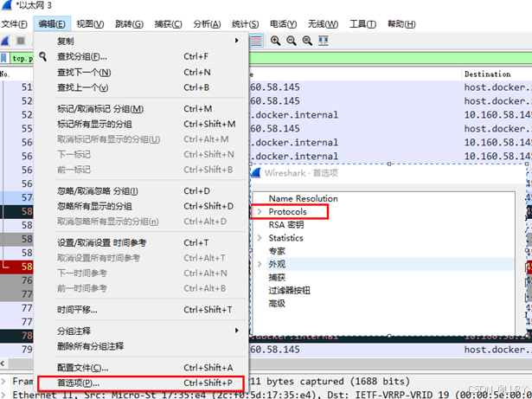Click the stop capture square icon
Viewport: 532px width, 399px height.
pos(21,41)
